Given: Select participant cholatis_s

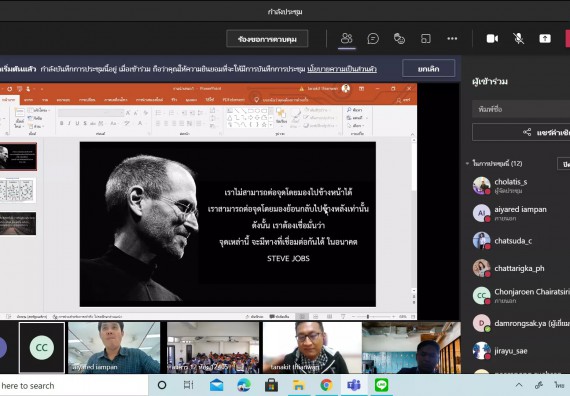Looking at the screenshot, I should click(521, 185).
